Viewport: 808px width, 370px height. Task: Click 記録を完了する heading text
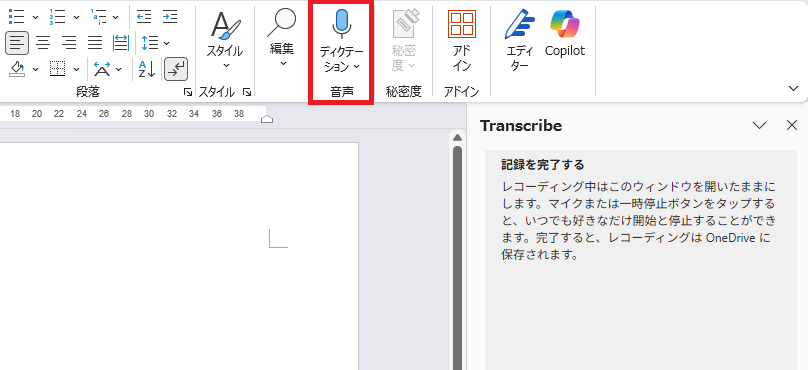point(543,165)
